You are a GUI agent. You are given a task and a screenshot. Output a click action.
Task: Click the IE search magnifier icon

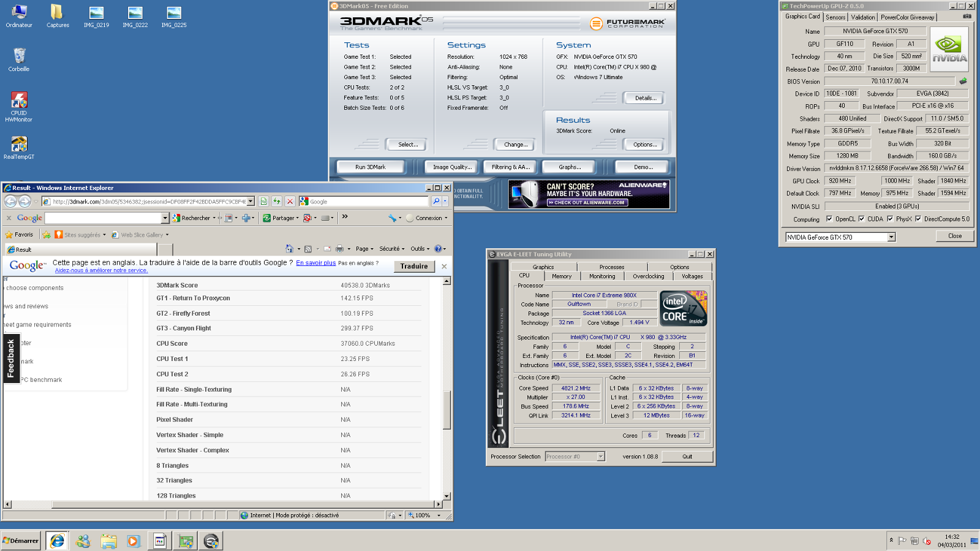[436, 201]
